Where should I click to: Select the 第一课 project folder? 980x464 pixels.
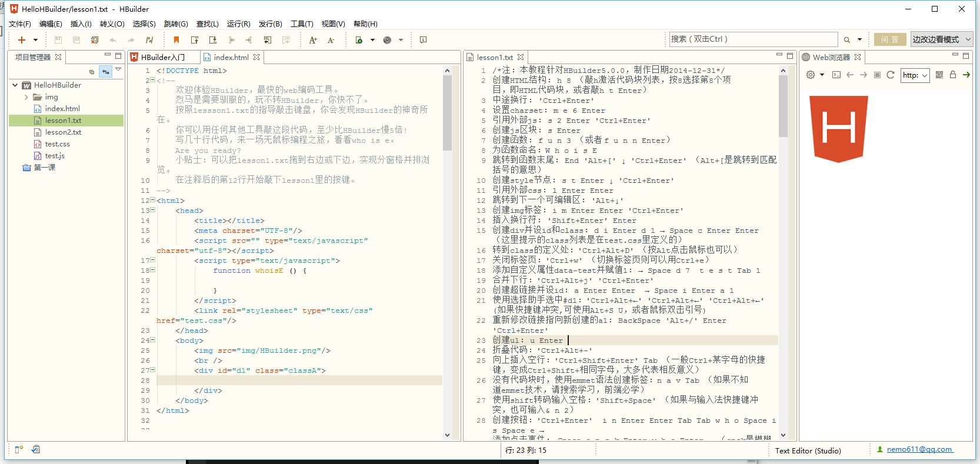pyautogui.click(x=44, y=168)
